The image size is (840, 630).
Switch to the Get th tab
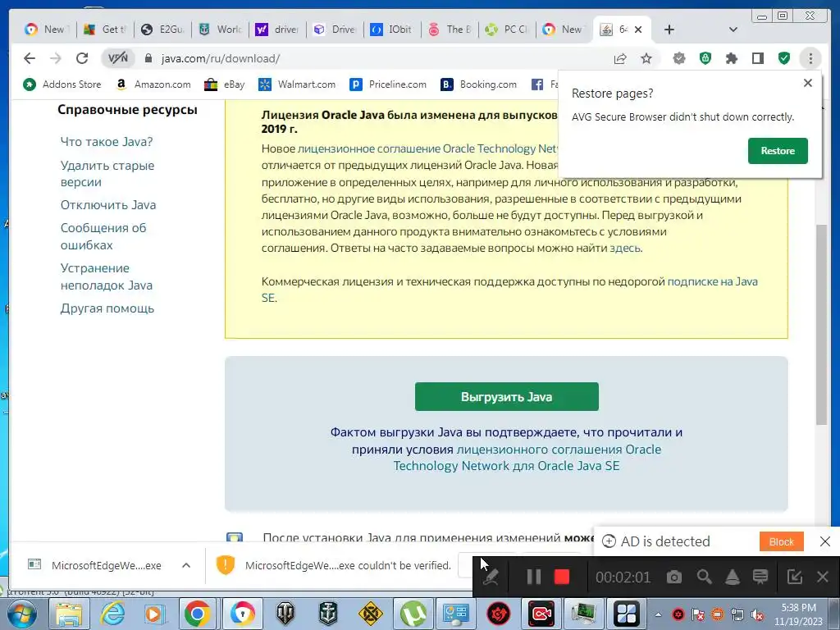pyautogui.click(x=105, y=30)
